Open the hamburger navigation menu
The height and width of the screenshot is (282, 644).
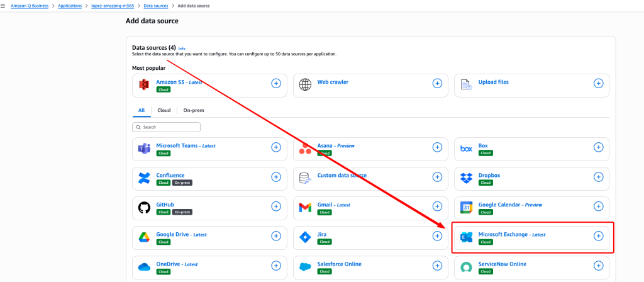pyautogui.click(x=4, y=5)
